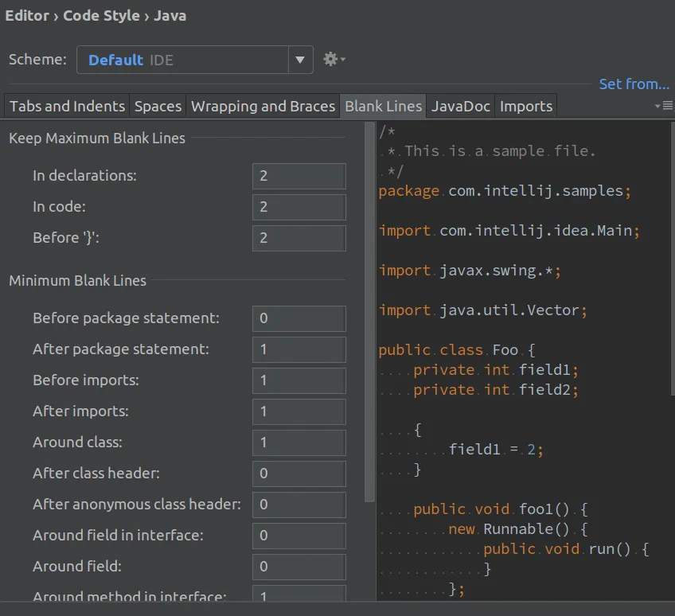Expand the Scheme dropdown arrow

pyautogui.click(x=300, y=60)
